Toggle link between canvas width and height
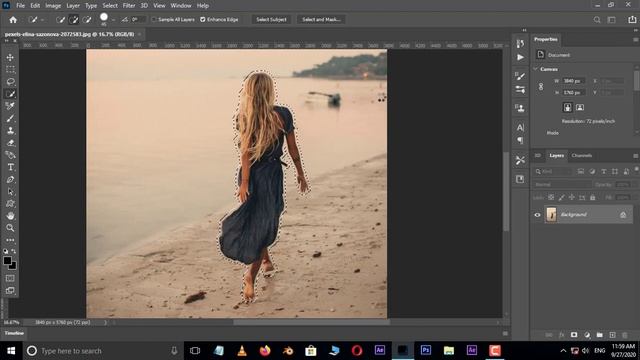 coord(541,87)
